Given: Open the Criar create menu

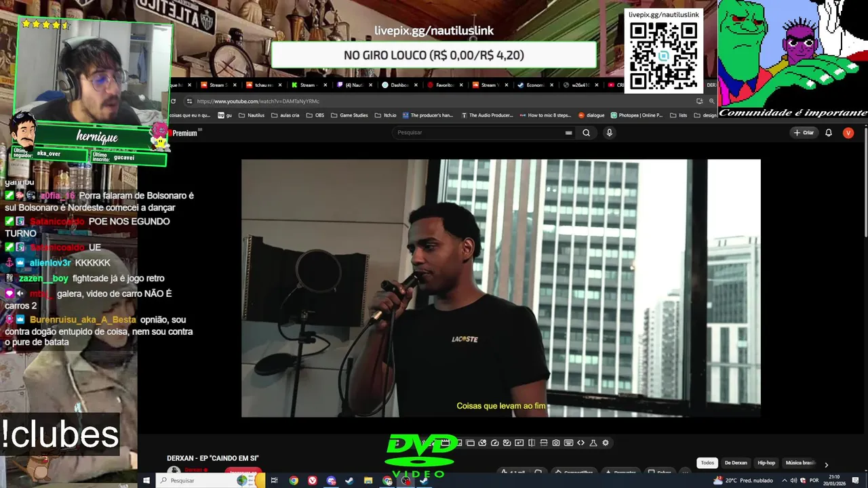Looking at the screenshot, I should (x=804, y=133).
